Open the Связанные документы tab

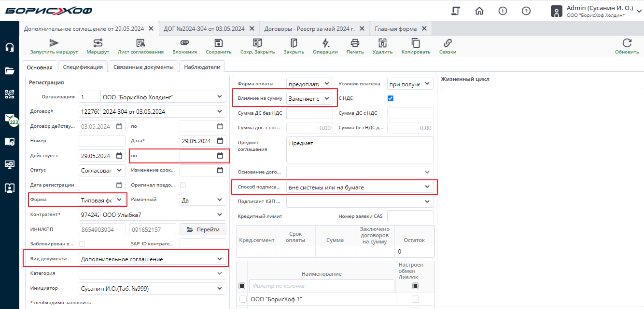click(x=143, y=67)
